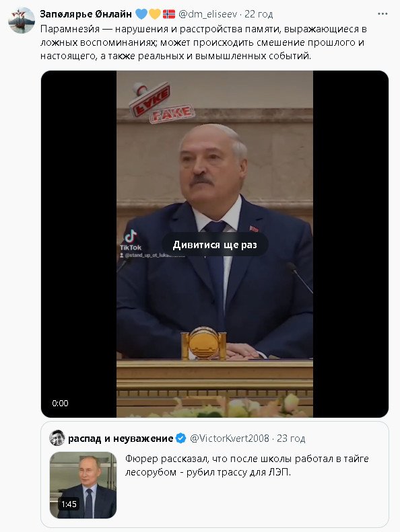Open the Заполярье Онлайн display name
The width and height of the screenshot is (400, 532).
(x=86, y=14)
